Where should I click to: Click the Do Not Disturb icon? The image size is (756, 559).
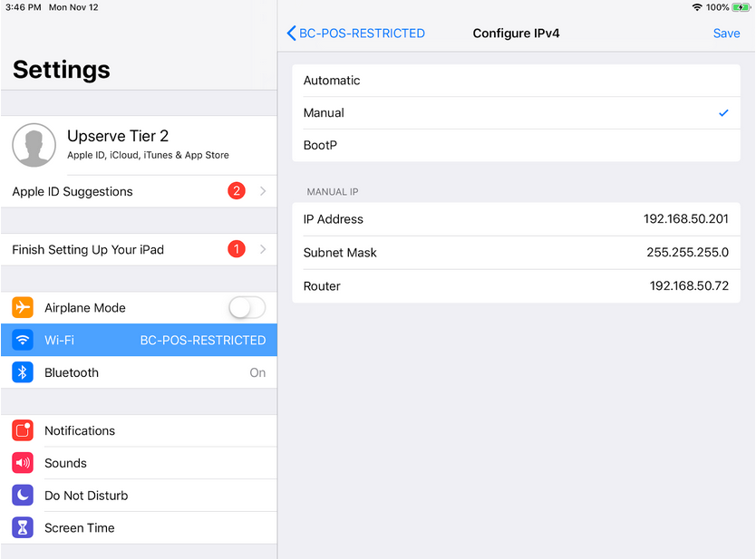click(22, 495)
